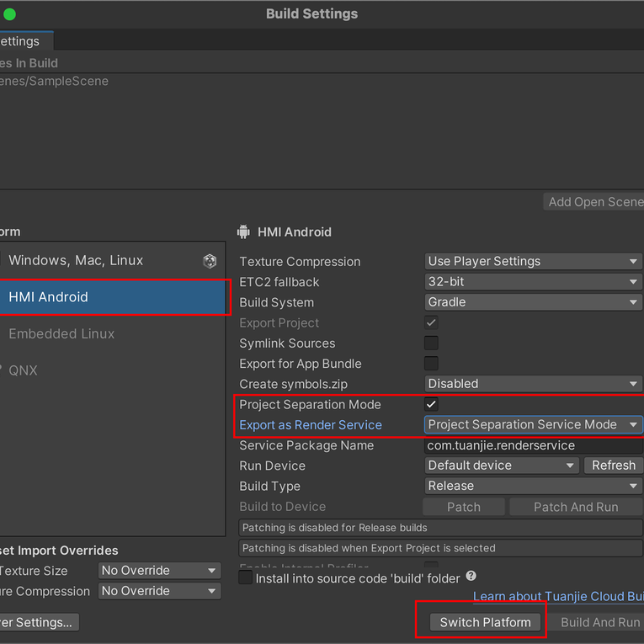
Task: Click the Project Separation Mode label
Action: pos(310,405)
